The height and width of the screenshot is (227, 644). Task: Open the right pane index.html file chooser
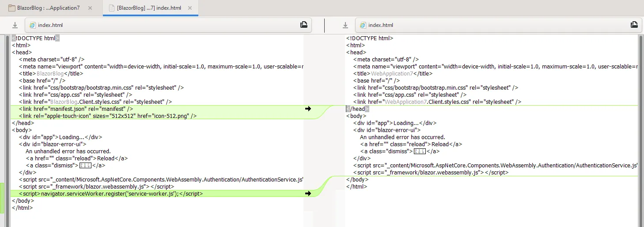pos(498,25)
